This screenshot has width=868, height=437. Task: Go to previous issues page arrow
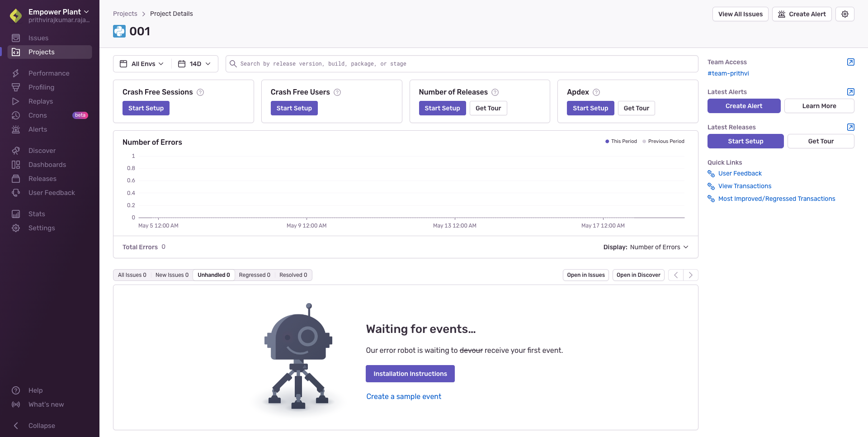tap(676, 275)
